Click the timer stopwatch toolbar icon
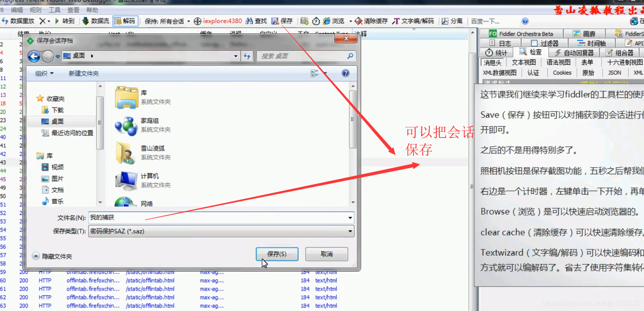 click(316, 21)
